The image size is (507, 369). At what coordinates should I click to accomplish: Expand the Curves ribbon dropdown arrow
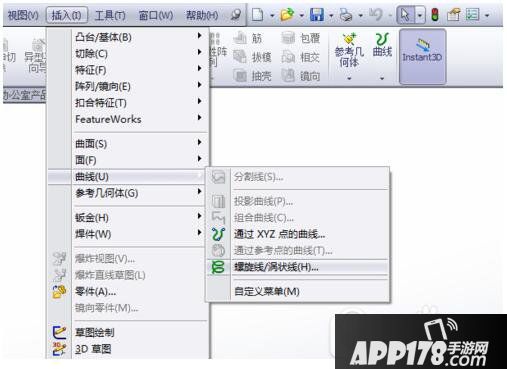pos(382,79)
